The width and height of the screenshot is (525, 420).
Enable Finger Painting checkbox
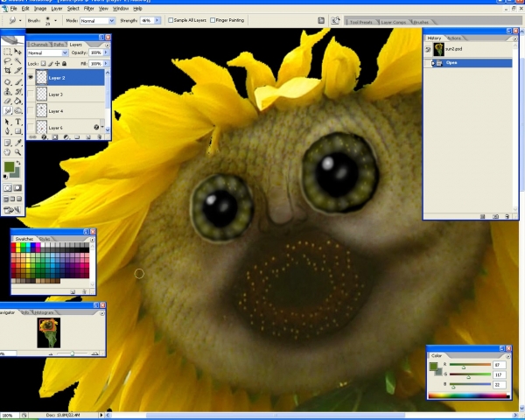click(213, 20)
